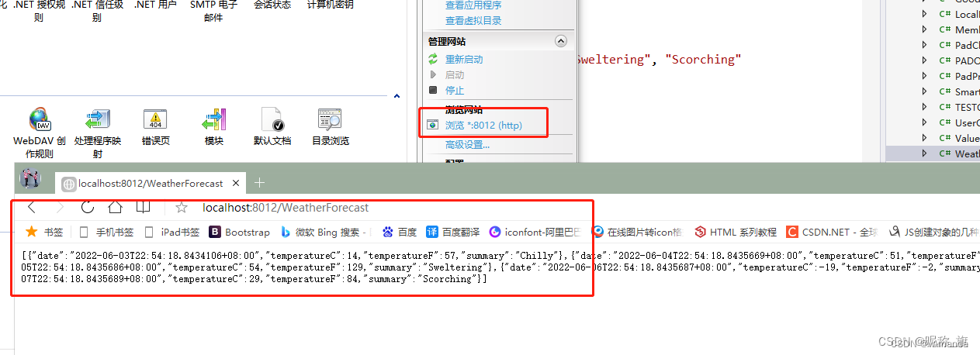This screenshot has height=355, width=980.
Task: Open the 百度翻译 bookmark
Action: pyautogui.click(x=453, y=232)
